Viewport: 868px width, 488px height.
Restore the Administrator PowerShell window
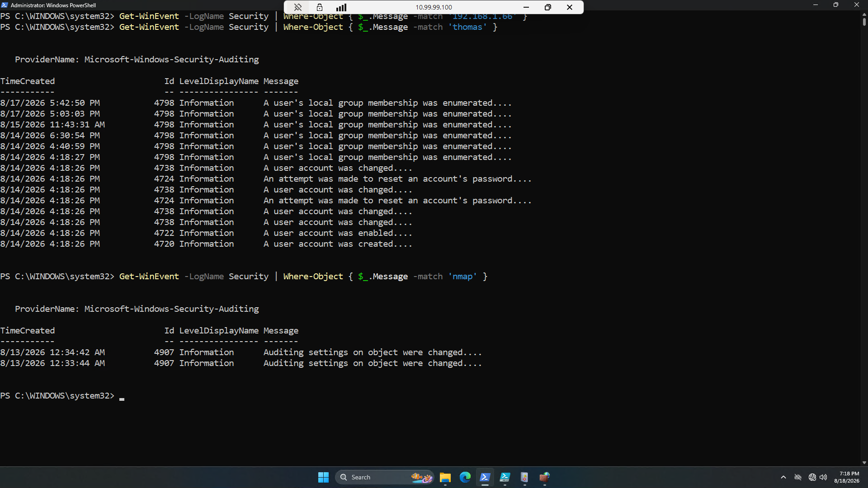click(836, 5)
